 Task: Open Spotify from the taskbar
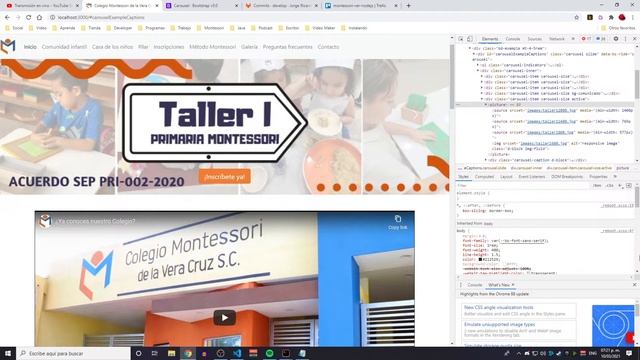269,353
